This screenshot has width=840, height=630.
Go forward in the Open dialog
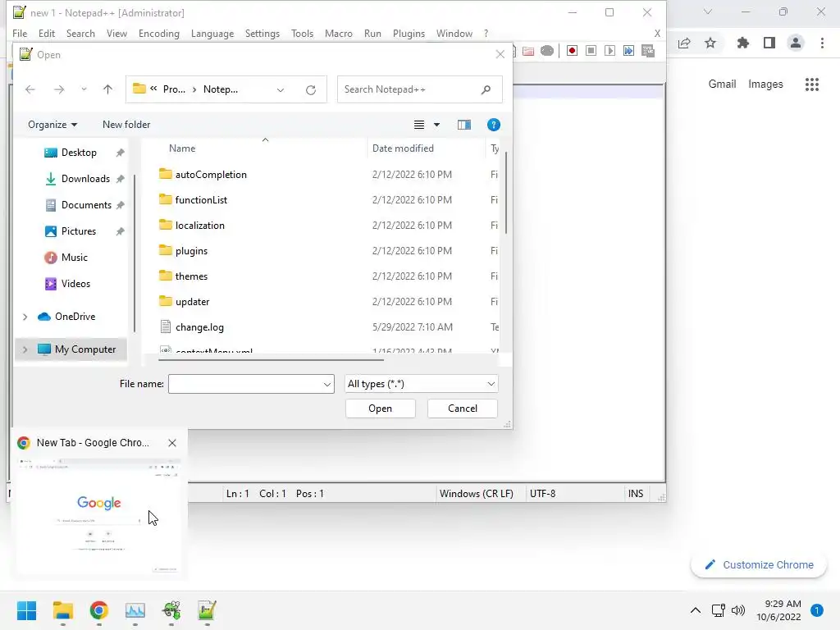tap(59, 89)
